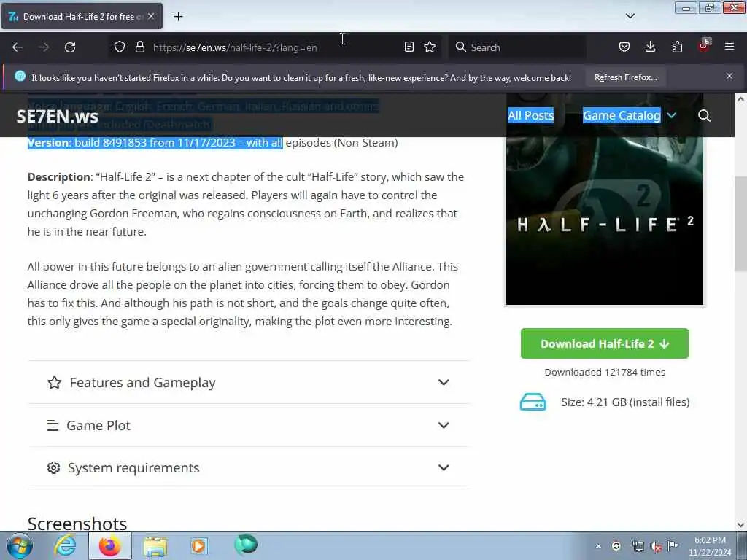Click Action Center flag tray icon
Screen dimensions: 747x560
tap(673, 546)
